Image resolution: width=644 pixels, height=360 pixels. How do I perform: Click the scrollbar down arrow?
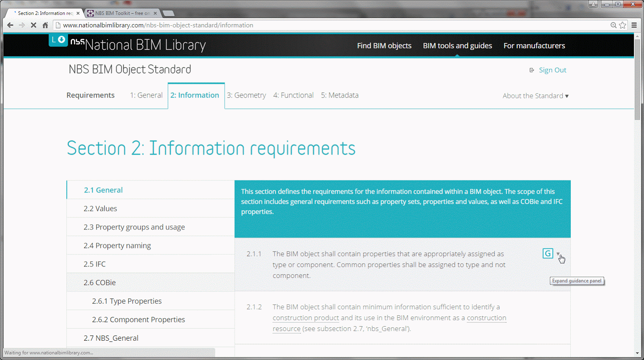637,354
